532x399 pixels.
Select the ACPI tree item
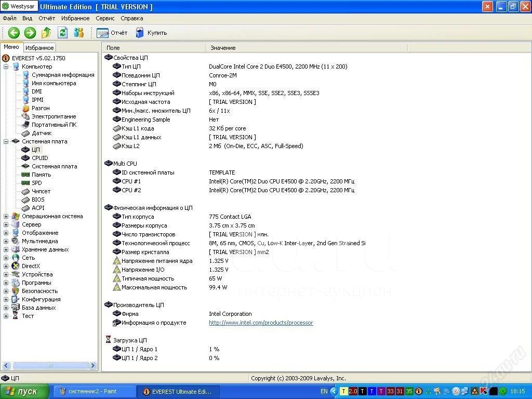[x=38, y=208]
